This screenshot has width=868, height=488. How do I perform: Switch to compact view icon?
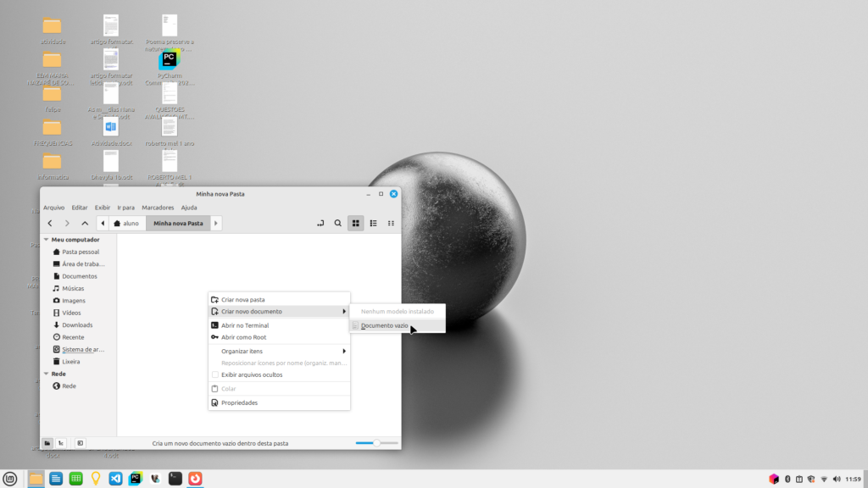391,224
